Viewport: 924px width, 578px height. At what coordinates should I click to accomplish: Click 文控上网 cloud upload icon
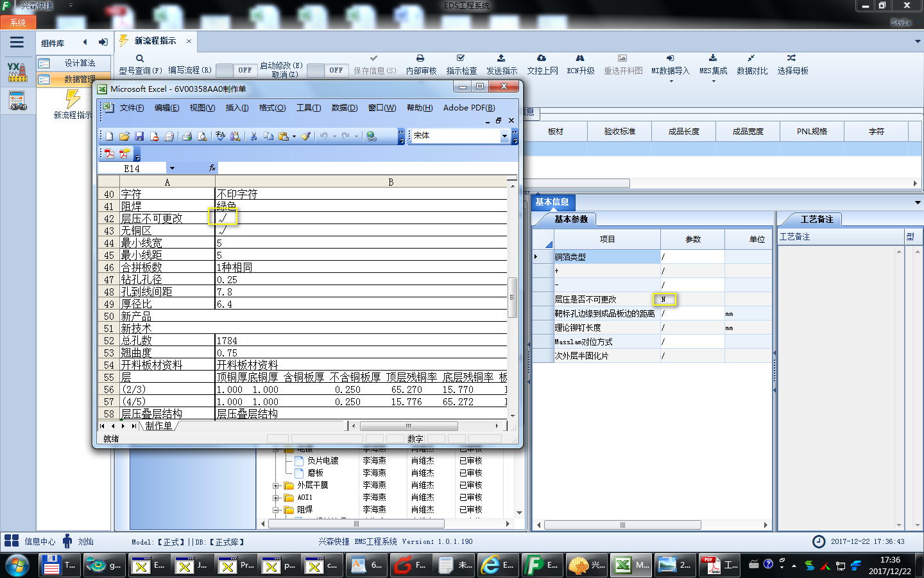click(x=542, y=58)
